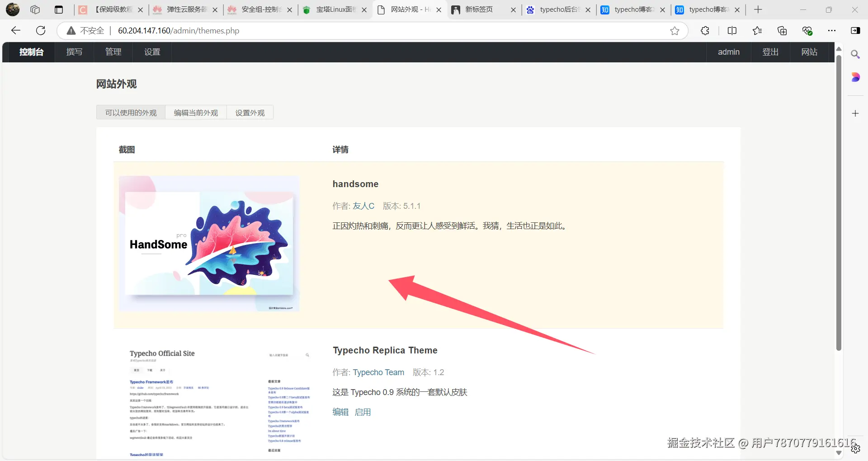Open the 控制台 admin menu
Viewport: 868px width, 461px height.
click(31, 52)
